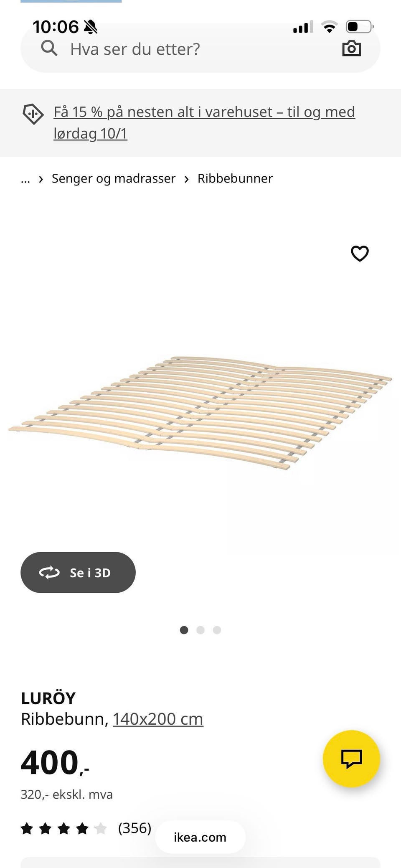The height and width of the screenshot is (868, 401).
Task: Select the second image carousel dot
Action: (x=200, y=630)
